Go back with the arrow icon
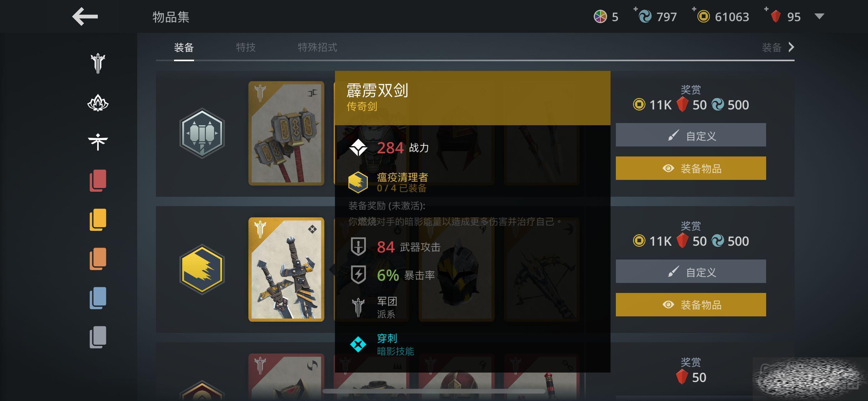The image size is (868, 401). 85,16
